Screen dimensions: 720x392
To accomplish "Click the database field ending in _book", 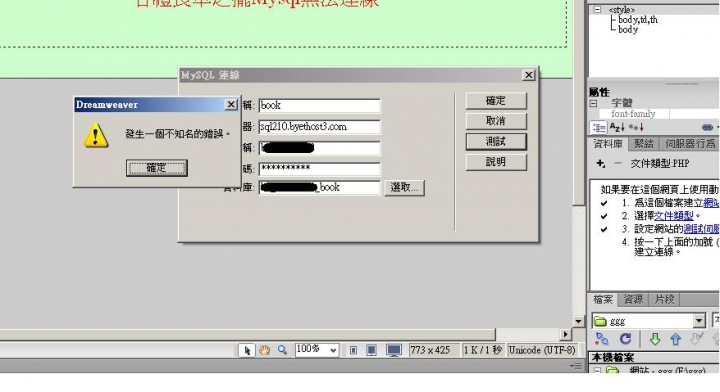I will 320,187.
